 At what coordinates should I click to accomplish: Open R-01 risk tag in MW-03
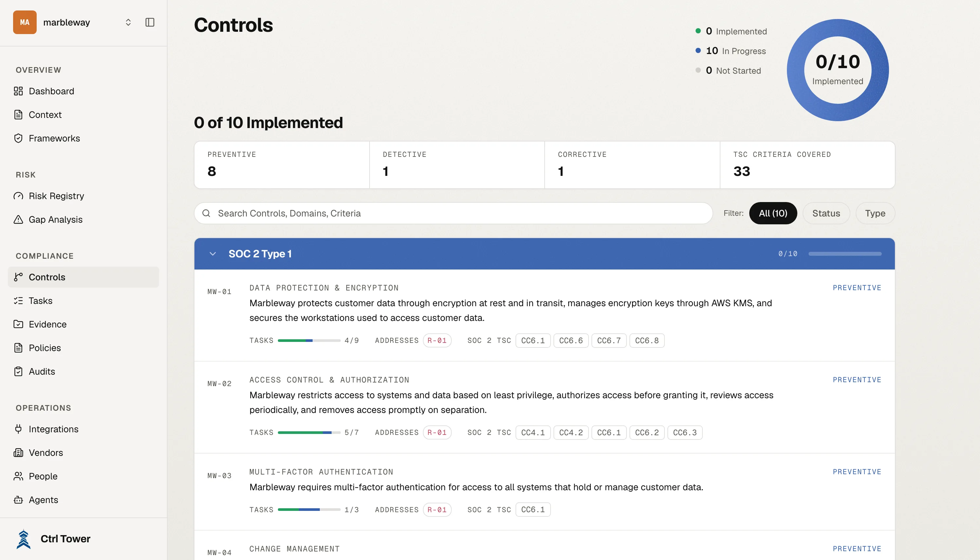[437, 509]
